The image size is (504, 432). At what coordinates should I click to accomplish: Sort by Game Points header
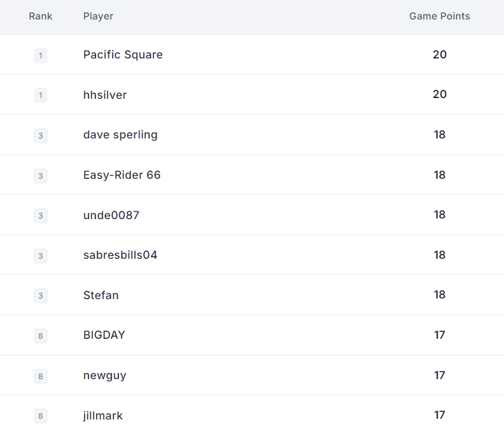pyautogui.click(x=439, y=16)
